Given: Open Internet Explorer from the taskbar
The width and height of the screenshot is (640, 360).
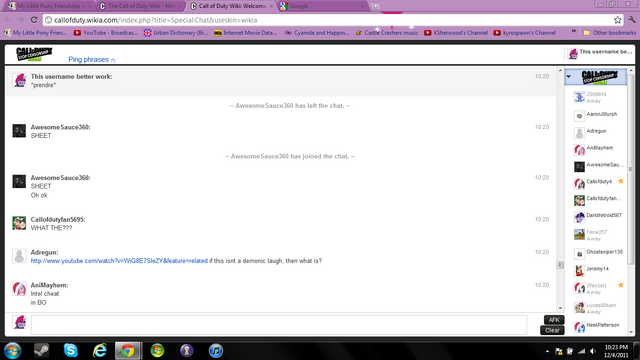Looking at the screenshot, I should pos(99,351).
